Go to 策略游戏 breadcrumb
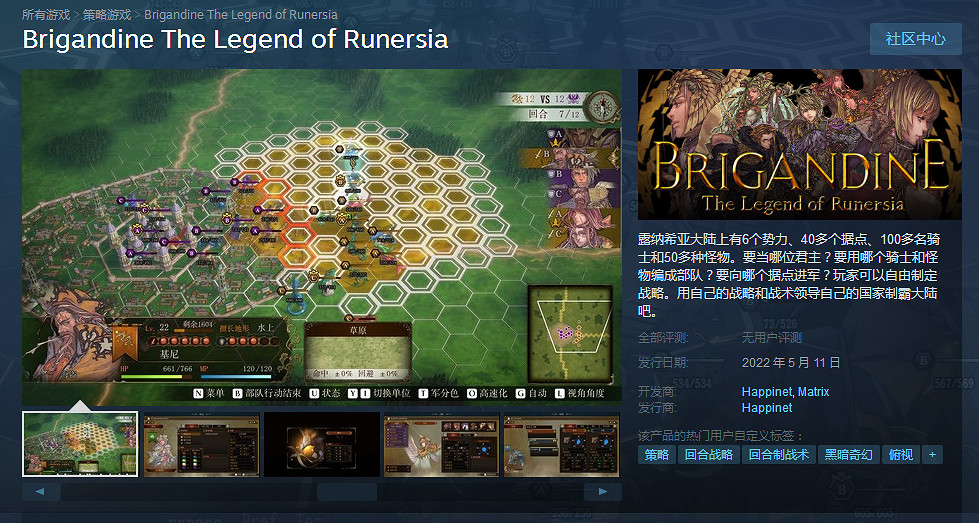Image resolution: width=979 pixels, height=523 pixels. point(107,14)
